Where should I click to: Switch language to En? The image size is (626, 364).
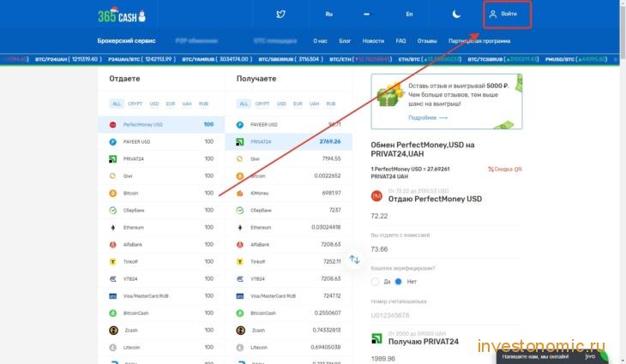(409, 14)
